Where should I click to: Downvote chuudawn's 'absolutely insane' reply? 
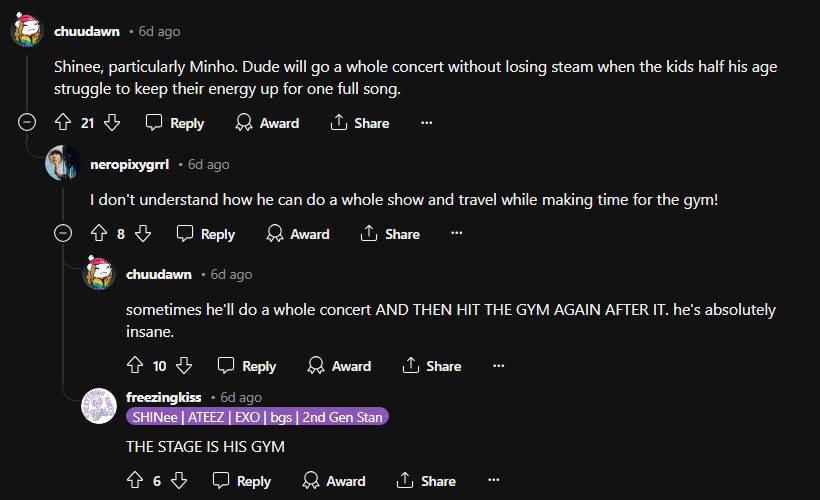pos(184,366)
